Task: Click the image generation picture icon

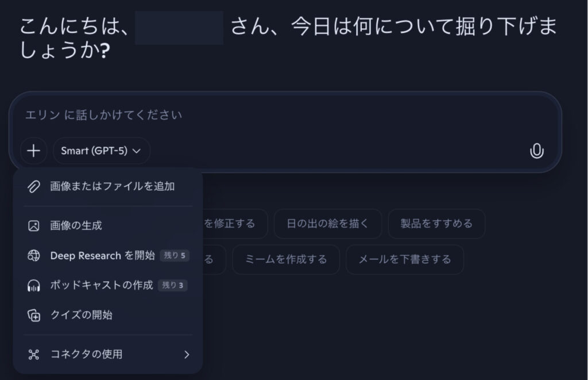Action: tap(34, 226)
